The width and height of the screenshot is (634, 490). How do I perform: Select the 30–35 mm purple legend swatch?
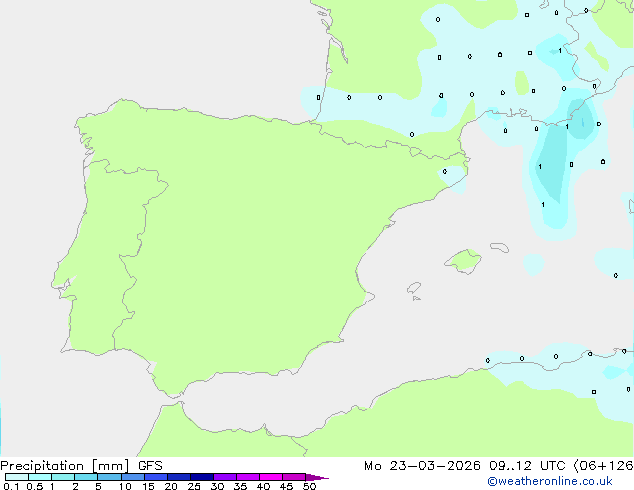(x=225, y=477)
